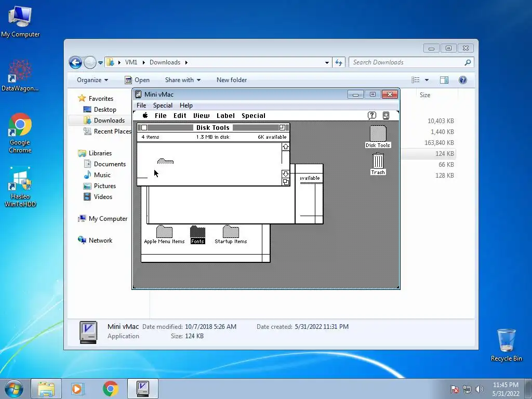The width and height of the screenshot is (532, 399).
Task: Open File Explorer from taskbar
Action: coord(46,389)
